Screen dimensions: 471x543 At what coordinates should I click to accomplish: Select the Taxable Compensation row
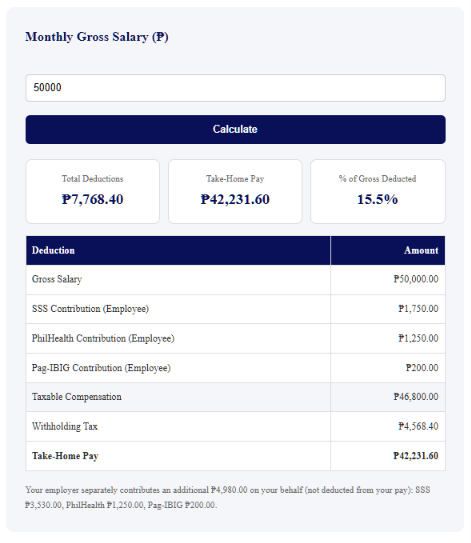(x=236, y=397)
